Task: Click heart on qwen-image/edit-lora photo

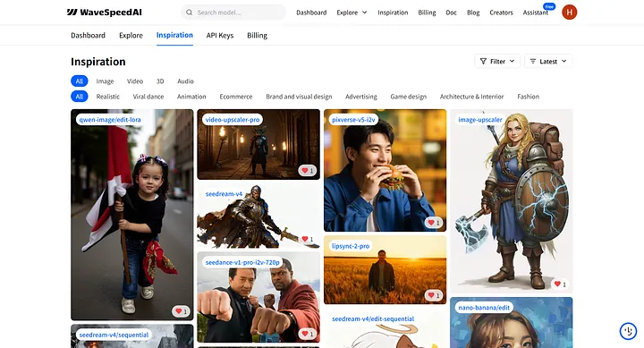Action: 181,311
